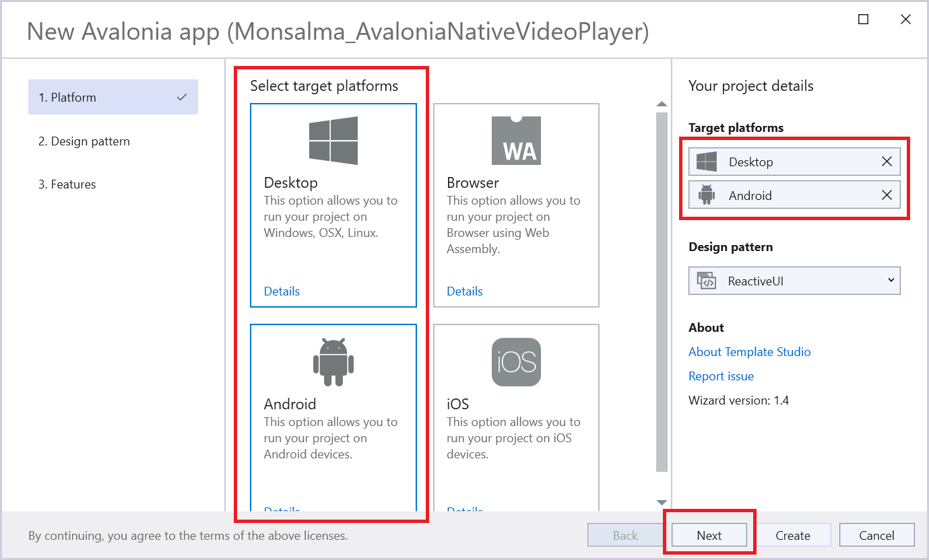Screen dimensions: 929x560
Task: Open Details link for Desktop
Action: (x=282, y=291)
